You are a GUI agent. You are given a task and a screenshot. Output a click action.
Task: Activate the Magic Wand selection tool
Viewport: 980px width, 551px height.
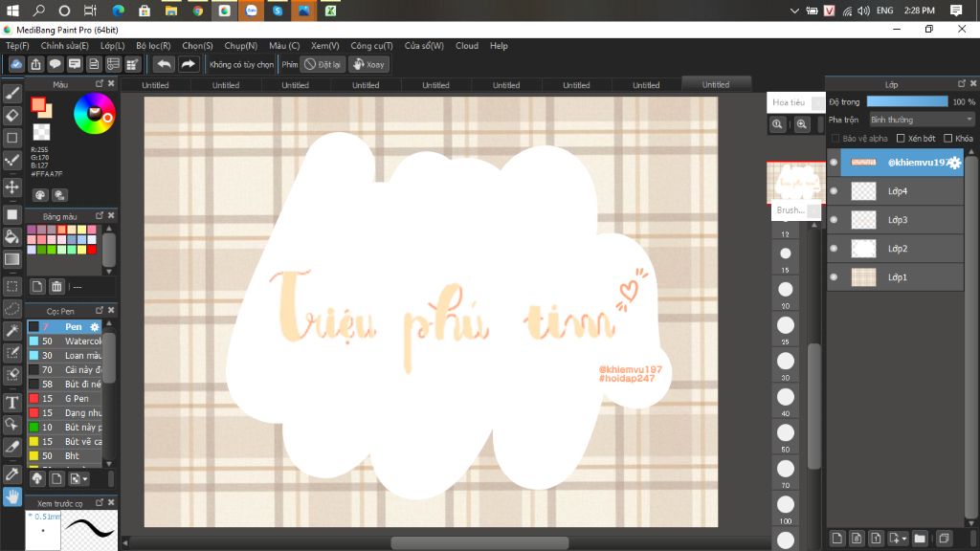(x=12, y=330)
